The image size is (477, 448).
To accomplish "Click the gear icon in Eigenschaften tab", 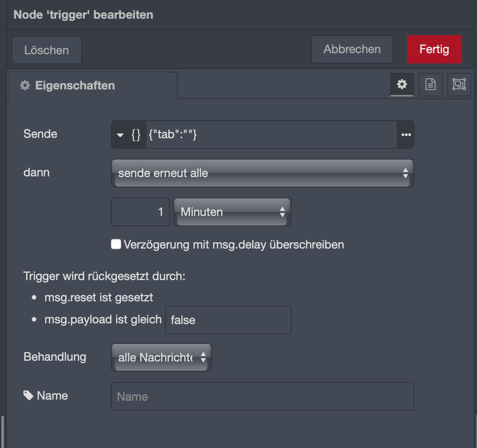I will (25, 85).
